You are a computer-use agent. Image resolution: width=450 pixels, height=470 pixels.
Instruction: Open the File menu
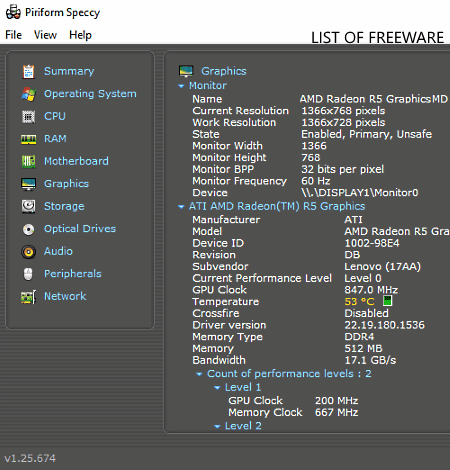13,35
